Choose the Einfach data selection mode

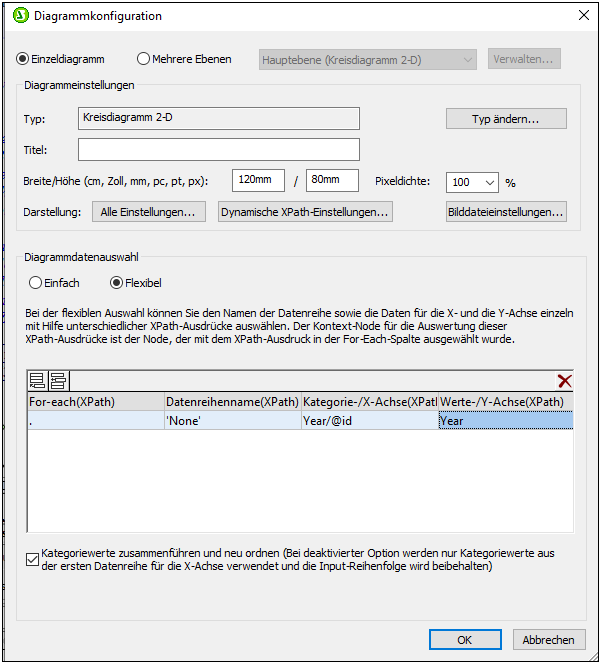click(37, 283)
